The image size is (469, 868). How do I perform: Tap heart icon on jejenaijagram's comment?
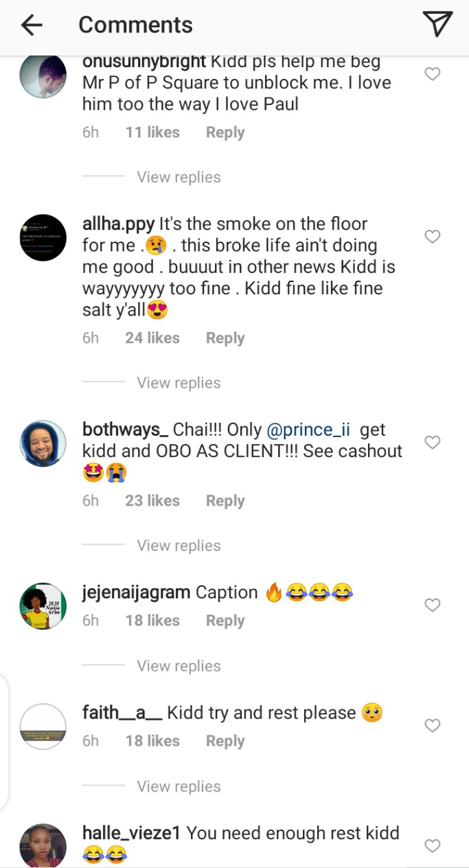(432, 605)
